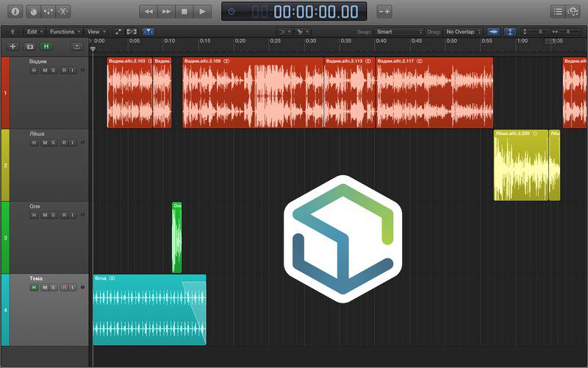
Task: Mute the Вадим track
Action: click(x=45, y=70)
